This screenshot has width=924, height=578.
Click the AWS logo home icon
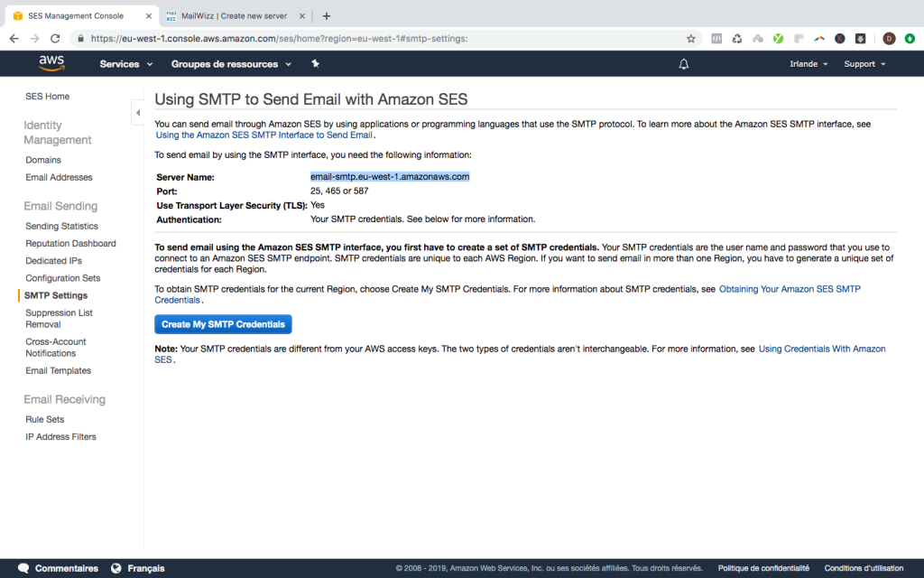coord(51,63)
